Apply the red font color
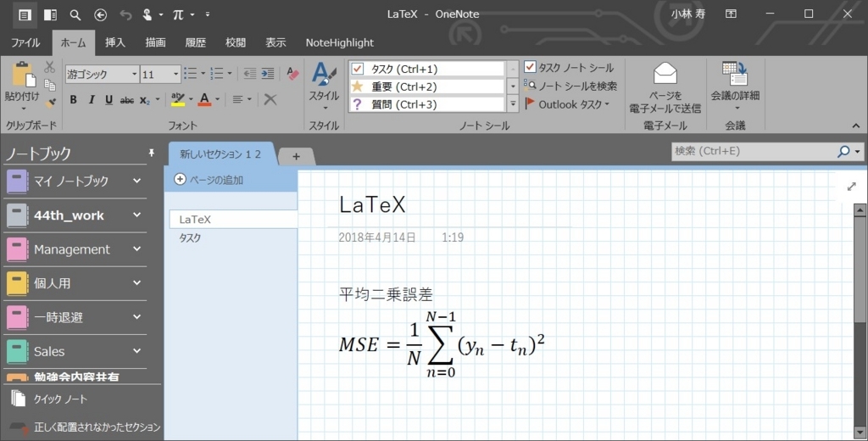Screen dimensions: 868x441 pyautogui.click(x=205, y=100)
